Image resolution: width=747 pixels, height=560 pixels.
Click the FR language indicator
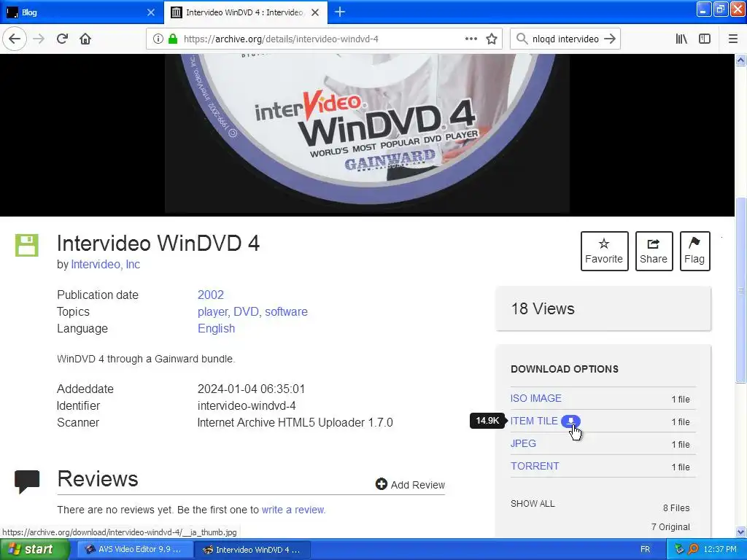[x=645, y=550]
